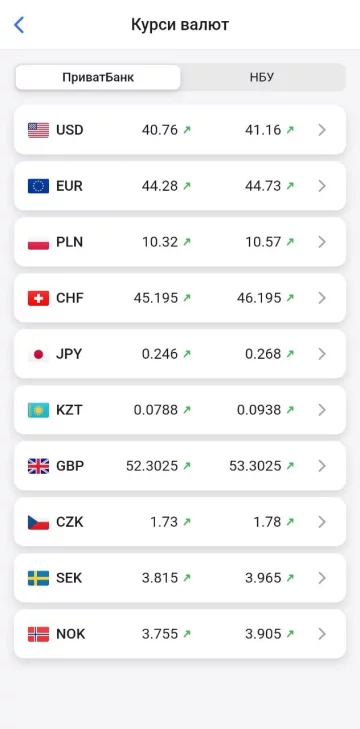Switch to the НБУ tab
The height and width of the screenshot is (729, 360).
click(x=262, y=77)
